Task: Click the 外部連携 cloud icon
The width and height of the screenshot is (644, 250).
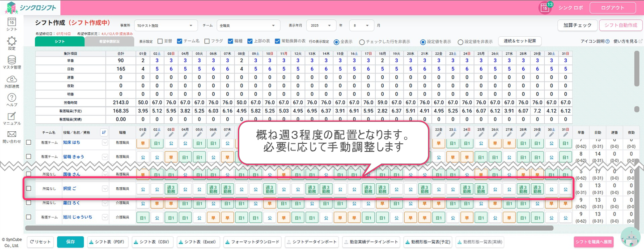Action: tap(12, 79)
